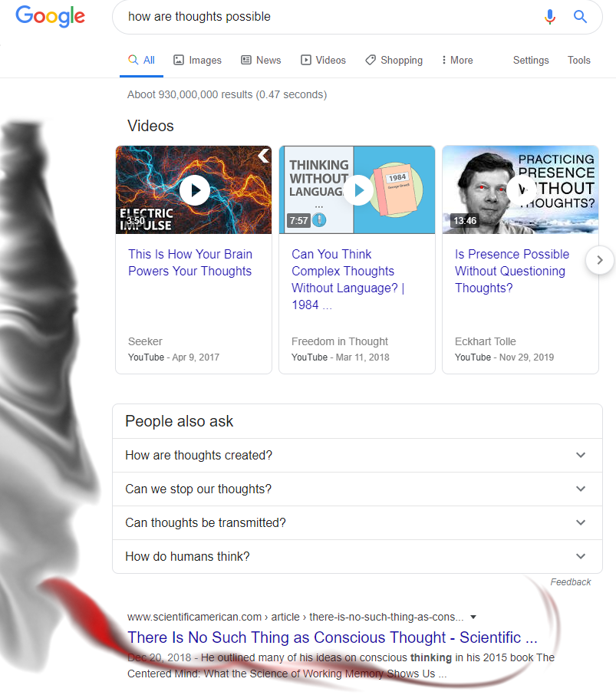
Task: Click the 'People also ask' heading
Action: pyautogui.click(x=179, y=421)
